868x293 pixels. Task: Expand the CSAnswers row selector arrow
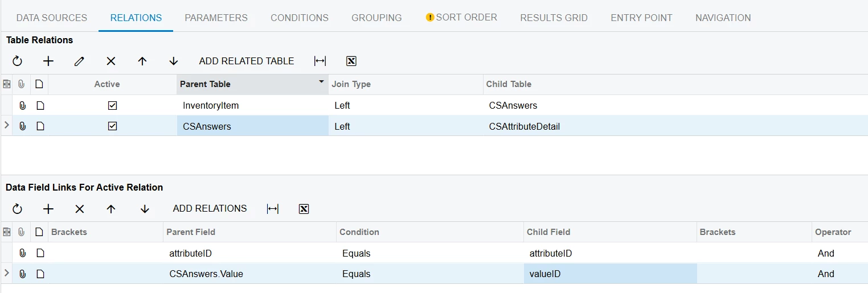coord(6,126)
